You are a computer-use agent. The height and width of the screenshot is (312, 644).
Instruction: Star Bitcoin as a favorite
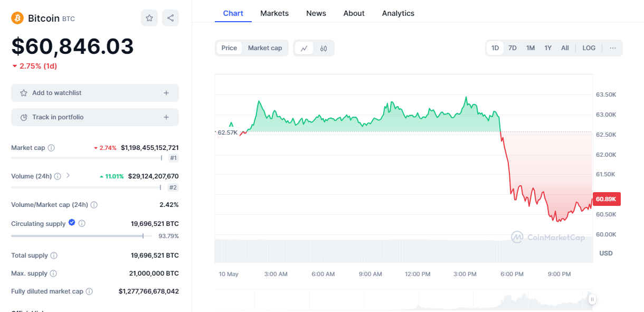[x=149, y=18]
